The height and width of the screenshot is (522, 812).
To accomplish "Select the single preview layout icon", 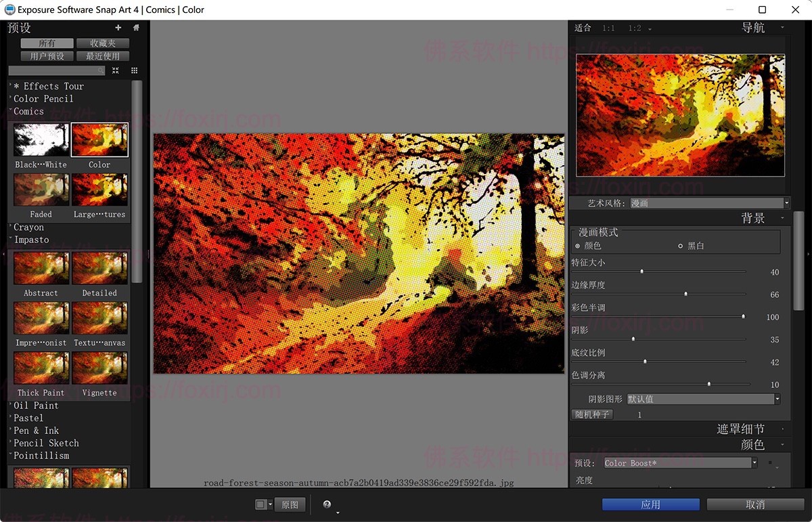I will pos(260,504).
